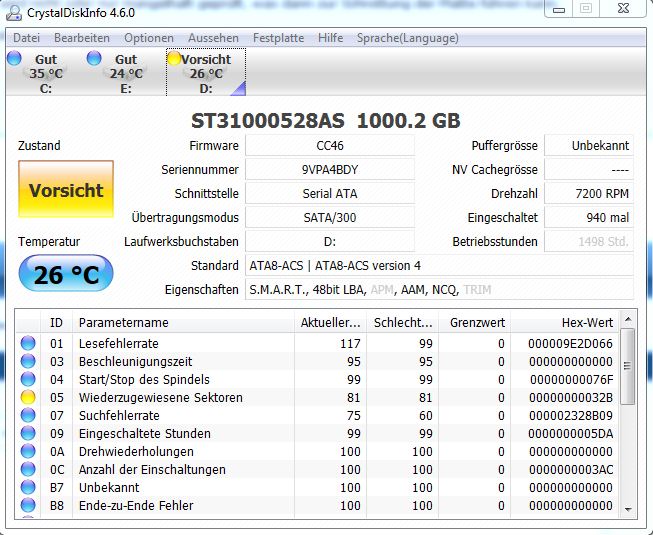Click the Betriebsstunden value 1498 Std.
This screenshot has height=535, width=653.
click(x=589, y=241)
